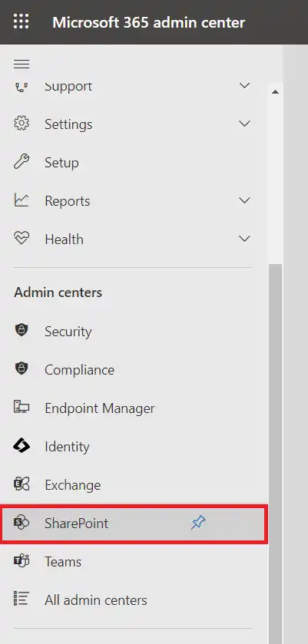This screenshot has width=308, height=644.
Task: Click the scrollbar up arrow
Action: coord(275,91)
